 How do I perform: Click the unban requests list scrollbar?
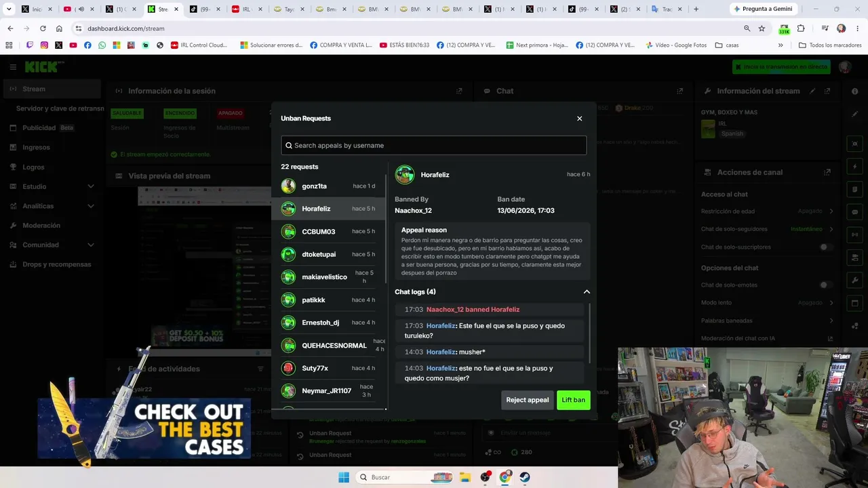click(386, 230)
